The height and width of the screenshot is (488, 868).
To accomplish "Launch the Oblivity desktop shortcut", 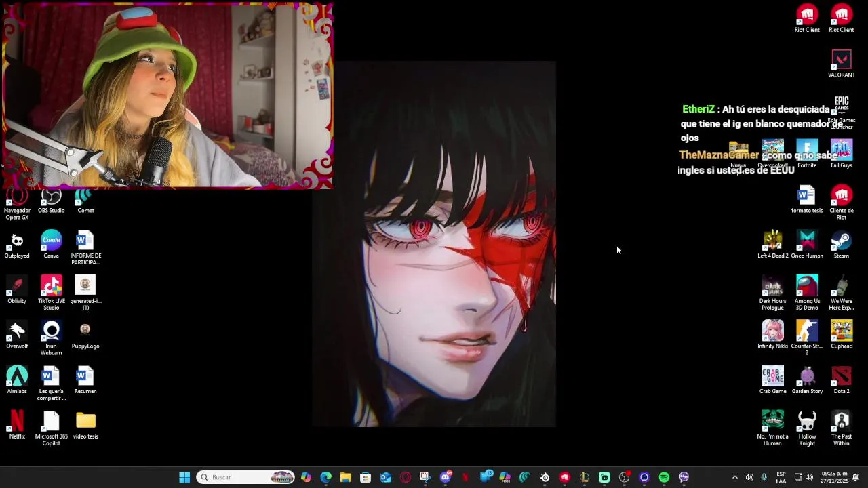I will point(17,289).
